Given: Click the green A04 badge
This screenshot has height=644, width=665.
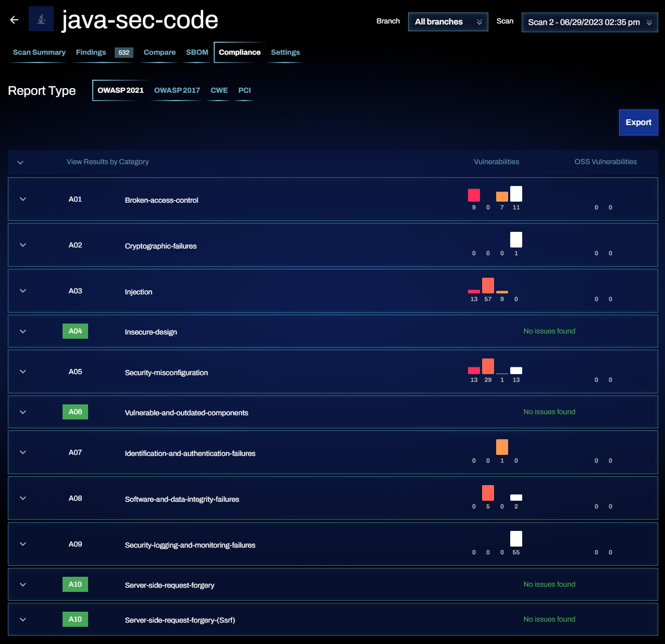Looking at the screenshot, I should click(x=75, y=331).
